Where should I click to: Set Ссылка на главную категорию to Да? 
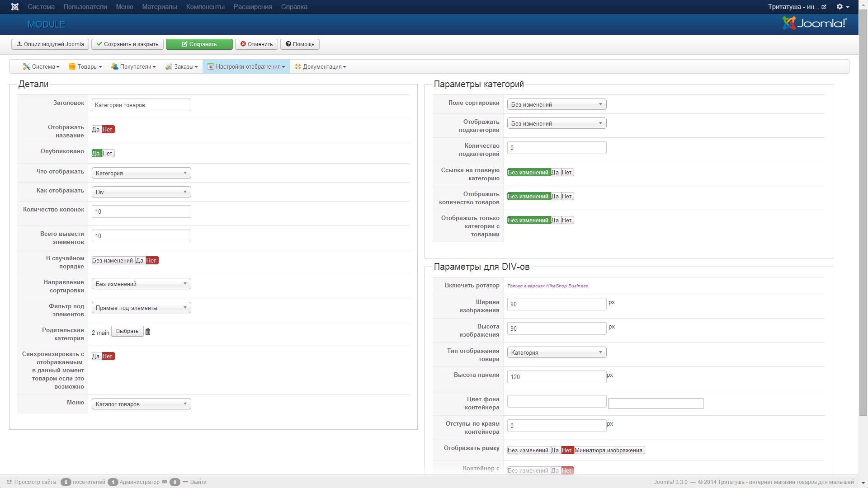pos(555,173)
